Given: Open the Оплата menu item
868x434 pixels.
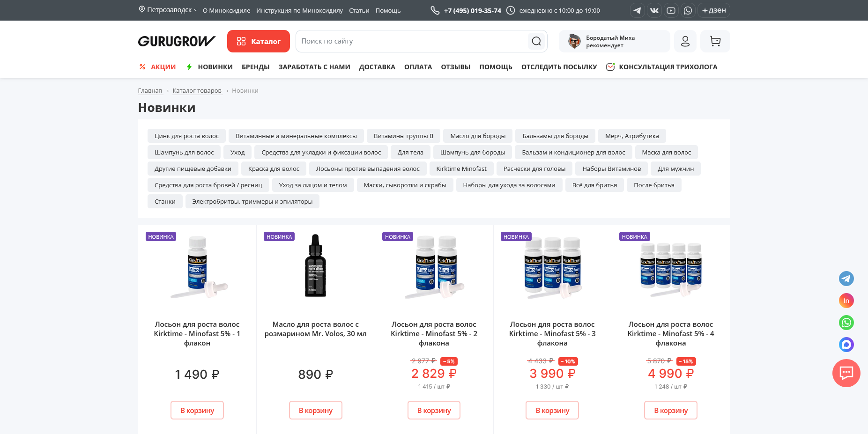Looking at the screenshot, I should [418, 67].
